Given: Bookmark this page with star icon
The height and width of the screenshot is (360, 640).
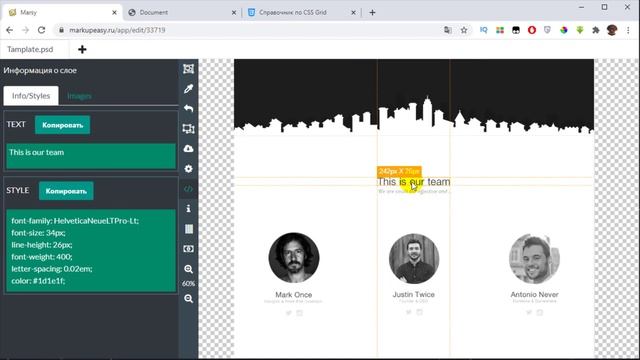Looking at the screenshot, I should pos(464,30).
